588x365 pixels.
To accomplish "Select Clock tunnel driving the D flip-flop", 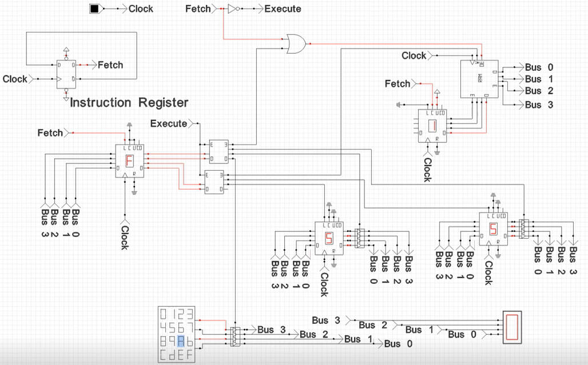I will click(x=18, y=79).
